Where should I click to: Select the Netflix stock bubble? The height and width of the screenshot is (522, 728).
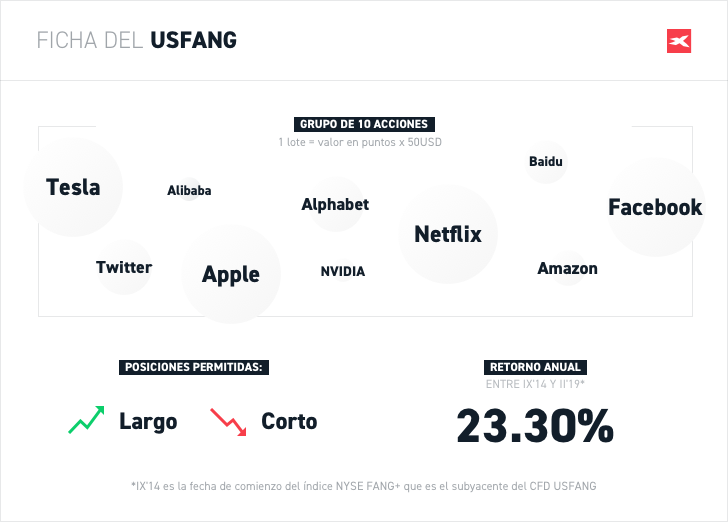point(448,234)
